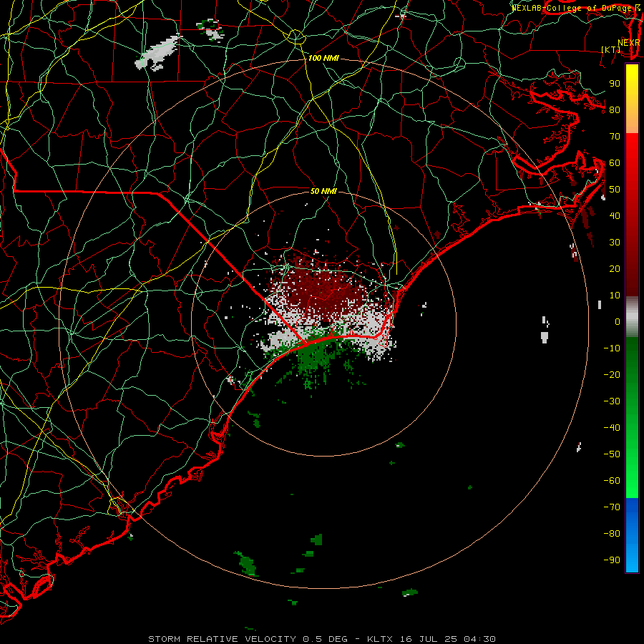Image resolution: width=644 pixels, height=644 pixels.
Task: Click the 16 JUL 25 date in the caption
Action: click(x=429, y=639)
